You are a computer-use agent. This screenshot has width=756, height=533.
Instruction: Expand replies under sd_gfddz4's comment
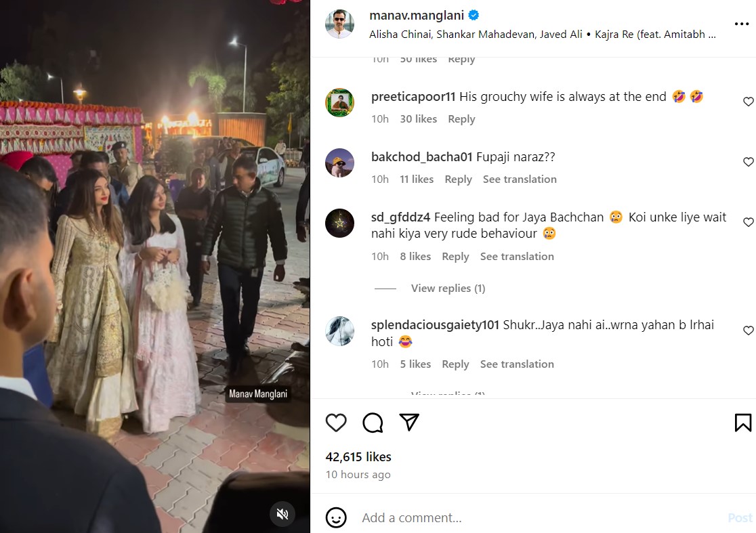448,289
